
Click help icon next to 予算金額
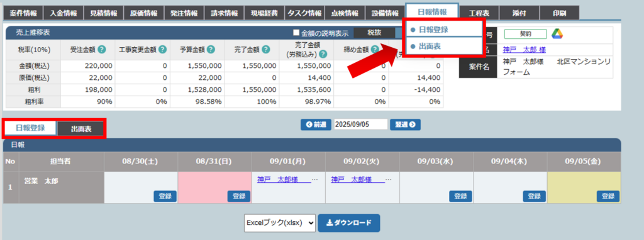point(211,50)
